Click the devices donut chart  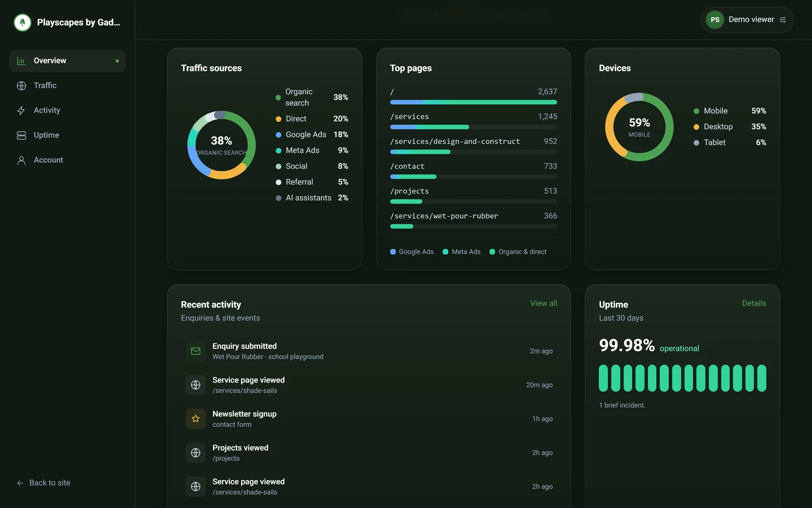[639, 127]
